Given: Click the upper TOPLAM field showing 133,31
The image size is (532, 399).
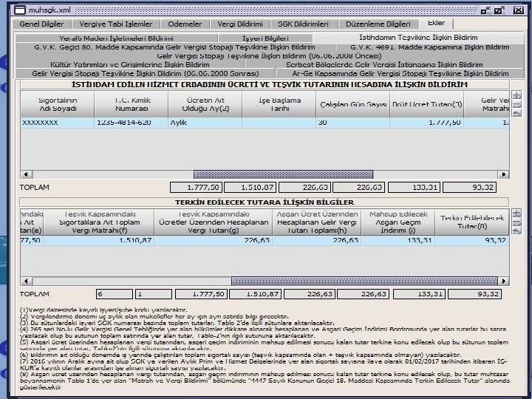Looking at the screenshot, I should [415, 187].
